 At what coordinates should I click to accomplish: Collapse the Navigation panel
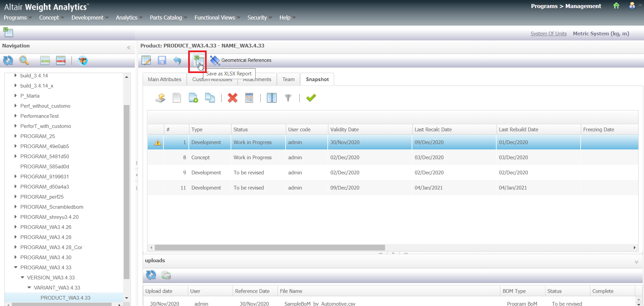pyautogui.click(x=128, y=47)
